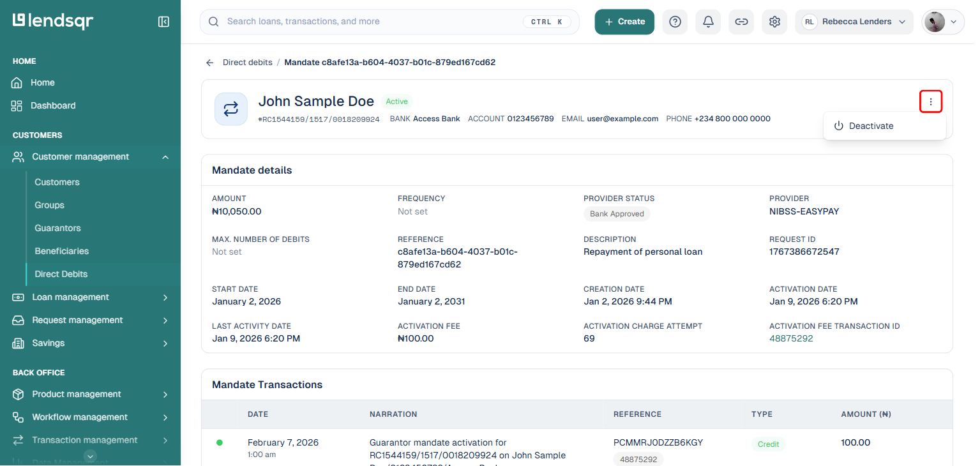Click the Product management box icon
The image size is (980, 466).
pyautogui.click(x=19, y=395)
